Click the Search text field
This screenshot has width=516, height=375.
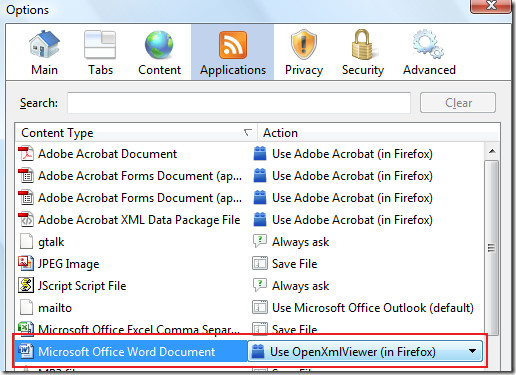(x=239, y=103)
